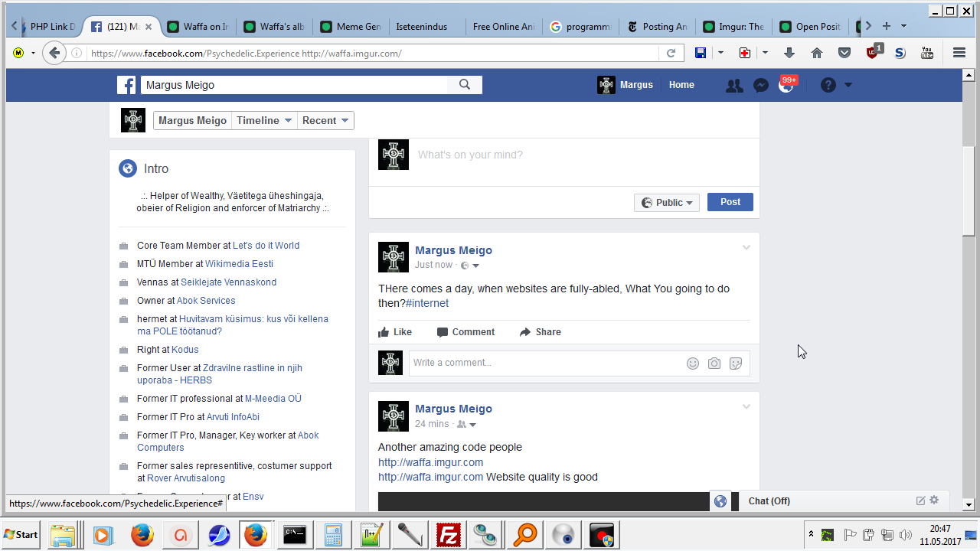The width and height of the screenshot is (980, 551).
Task: Click Comment on the latest post
Action: click(465, 332)
